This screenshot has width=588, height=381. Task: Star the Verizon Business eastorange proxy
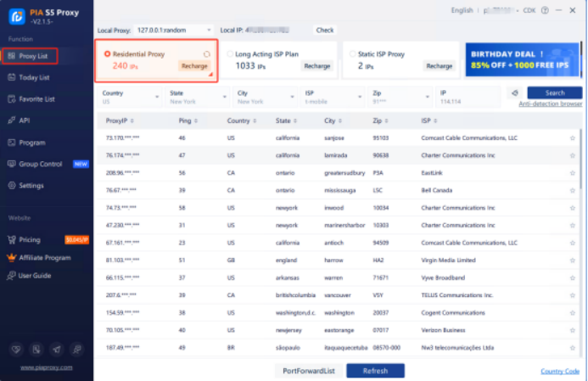point(572,330)
